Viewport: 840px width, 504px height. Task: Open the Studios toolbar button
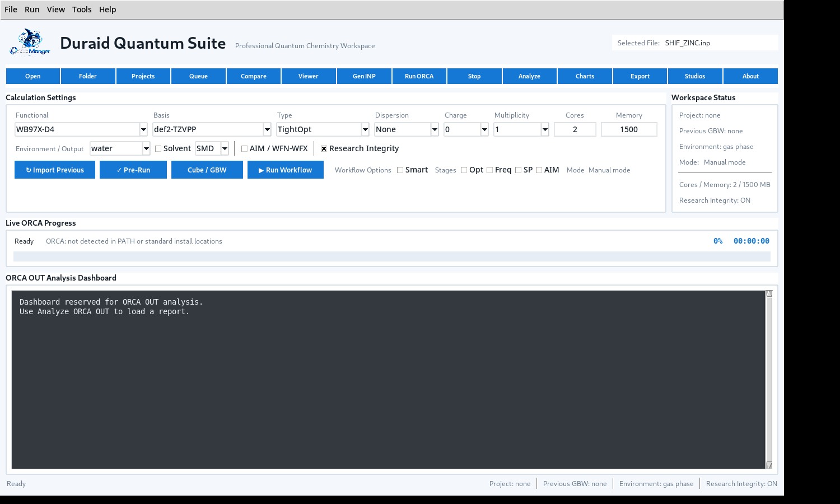tap(695, 76)
